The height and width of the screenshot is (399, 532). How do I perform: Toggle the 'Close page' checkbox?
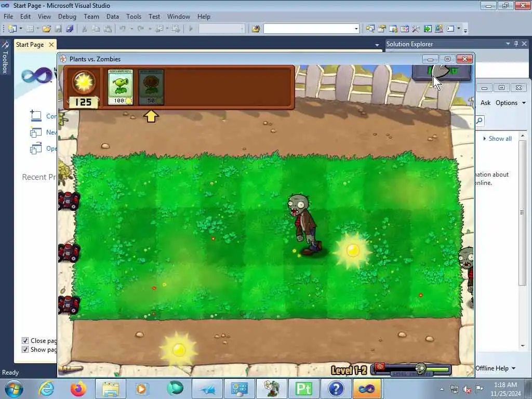click(x=25, y=340)
